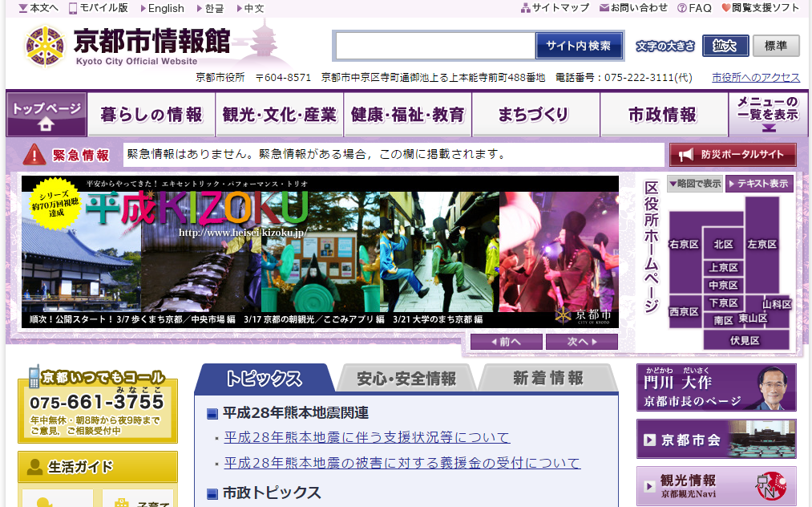This screenshot has width=812, height=507.
Task: Click the play arrow icon on 京都市会
Action: tap(649, 440)
